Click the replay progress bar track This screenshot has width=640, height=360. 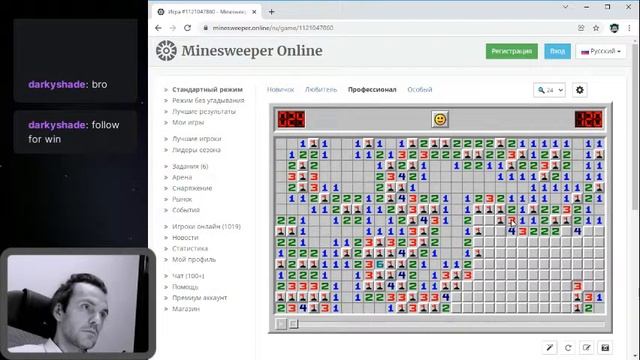(452, 324)
